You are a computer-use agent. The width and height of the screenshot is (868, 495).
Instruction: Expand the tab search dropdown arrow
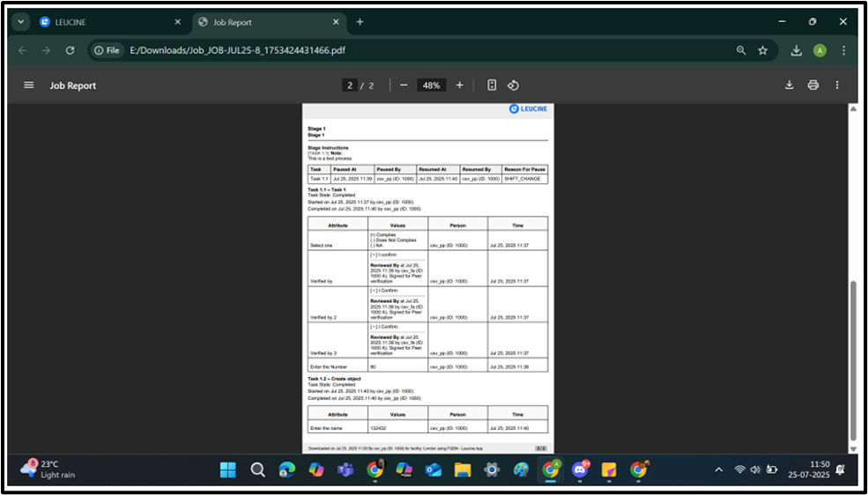[21, 22]
